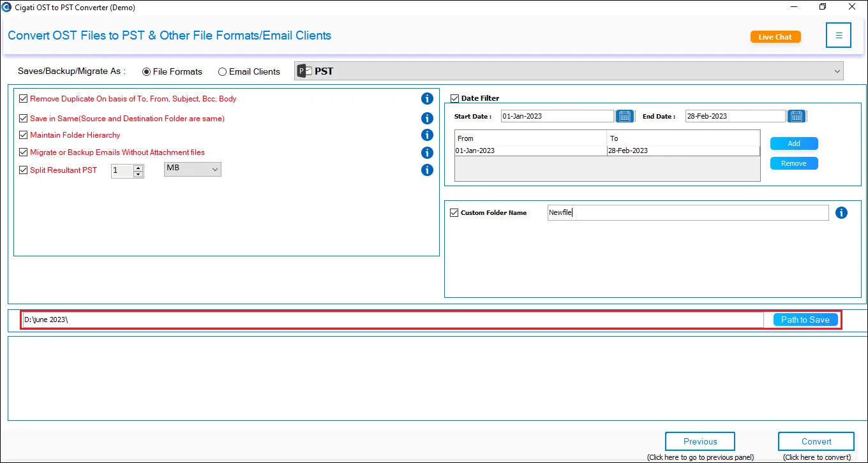Open info for Maintain Folder Hierarchy
The image size is (868, 463).
coord(427,135)
